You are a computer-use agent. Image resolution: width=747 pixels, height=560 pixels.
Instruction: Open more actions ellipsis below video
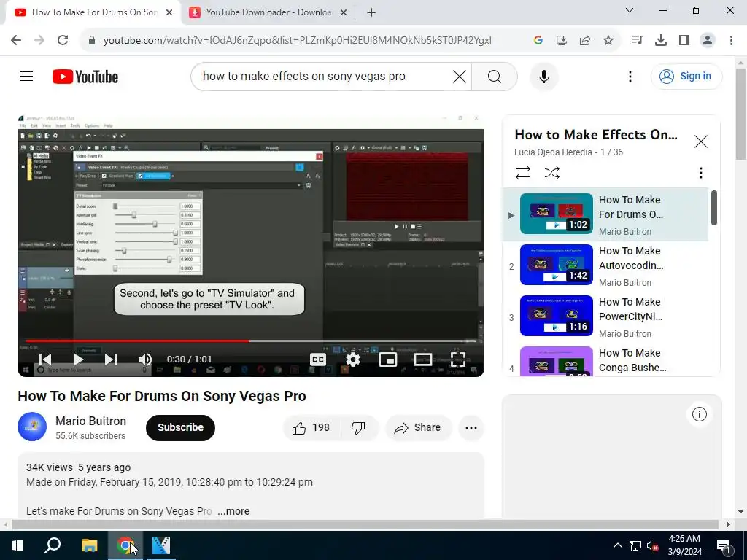[x=471, y=427]
